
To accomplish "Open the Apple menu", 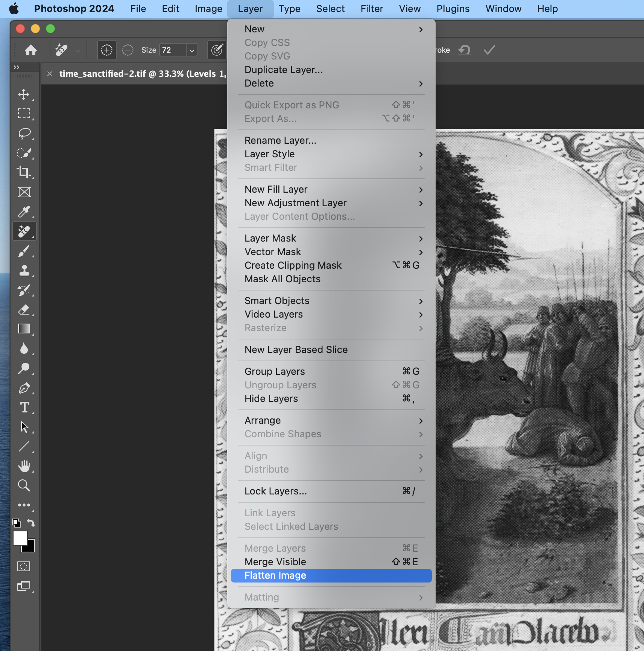I will pos(14,9).
